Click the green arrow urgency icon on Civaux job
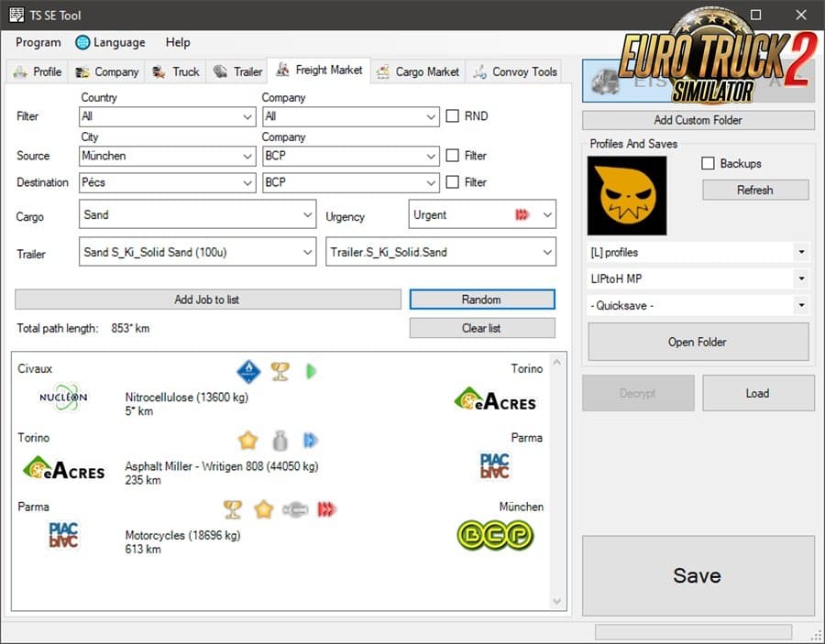The image size is (825, 644). click(x=311, y=372)
